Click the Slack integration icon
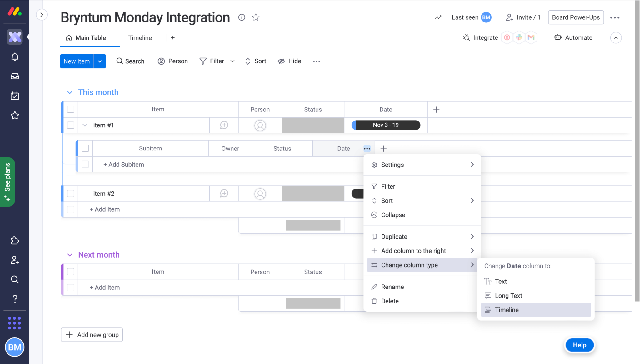The width and height of the screenshot is (640, 364). [x=519, y=37]
